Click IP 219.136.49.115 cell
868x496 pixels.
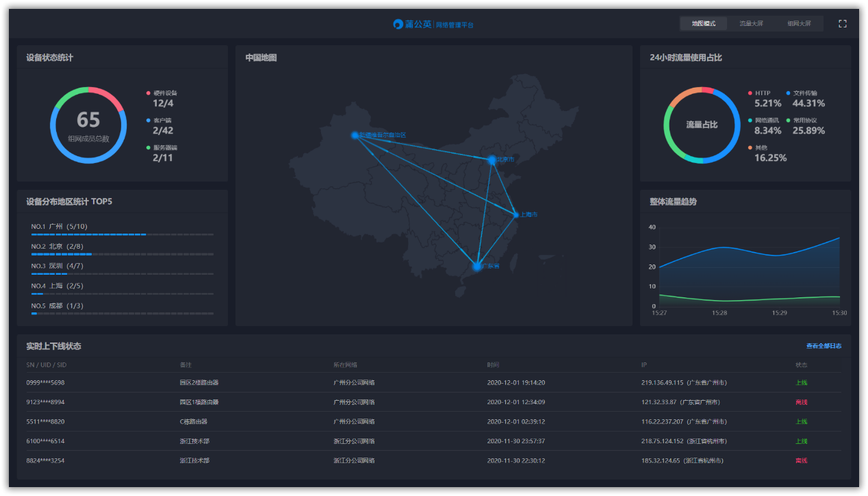click(684, 382)
